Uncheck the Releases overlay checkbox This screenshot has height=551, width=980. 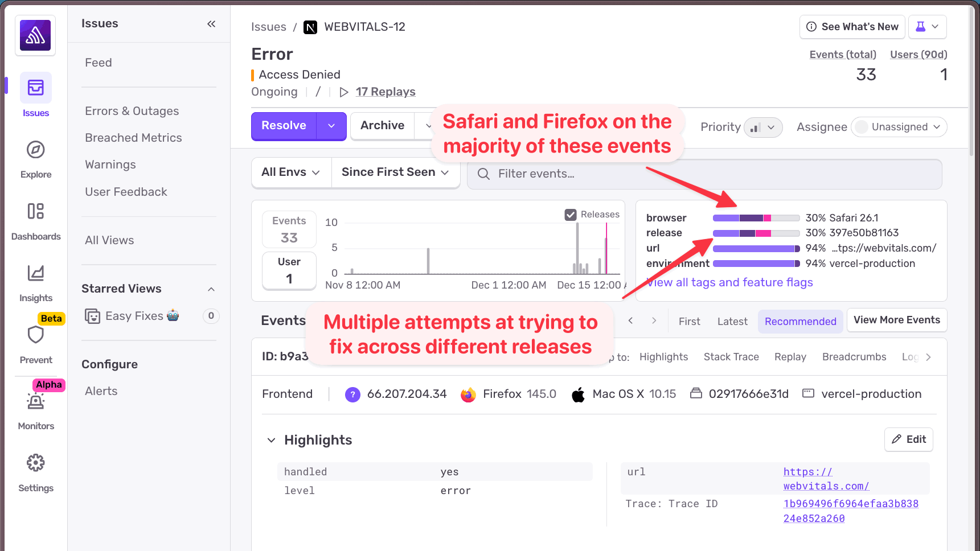[570, 215]
